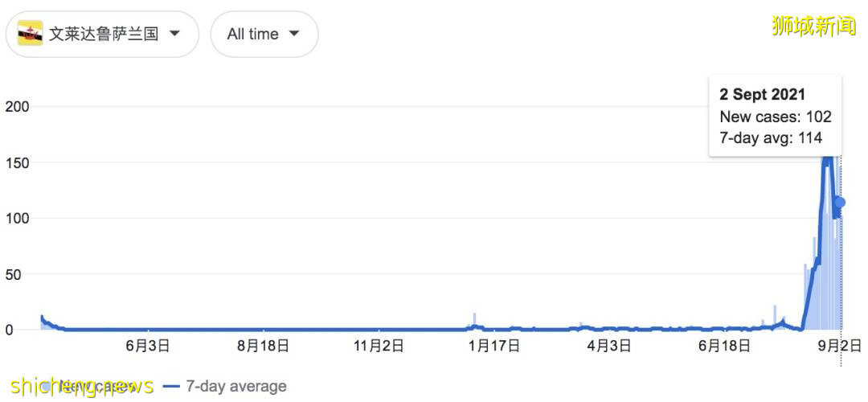Click the New cases: 102 tooltip line

(x=776, y=117)
